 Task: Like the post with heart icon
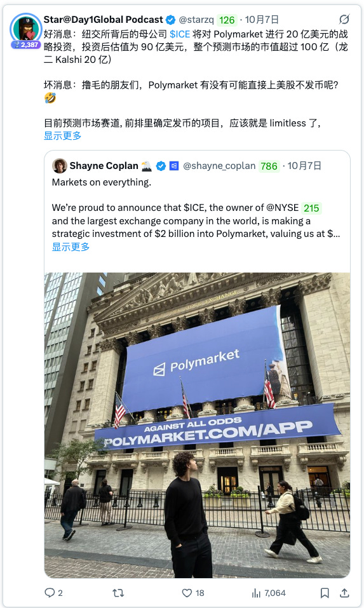click(x=187, y=593)
